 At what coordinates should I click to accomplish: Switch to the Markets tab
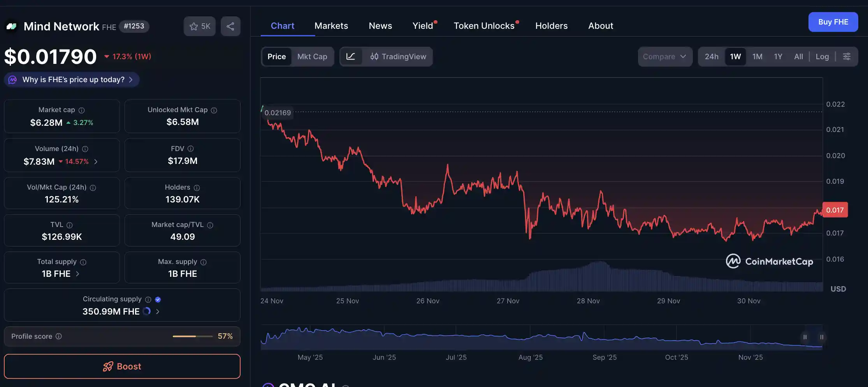(x=331, y=25)
